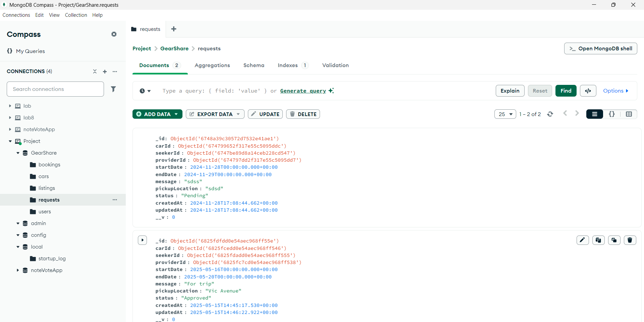
Task: Expand the lab8 connection
Action: (x=10, y=118)
